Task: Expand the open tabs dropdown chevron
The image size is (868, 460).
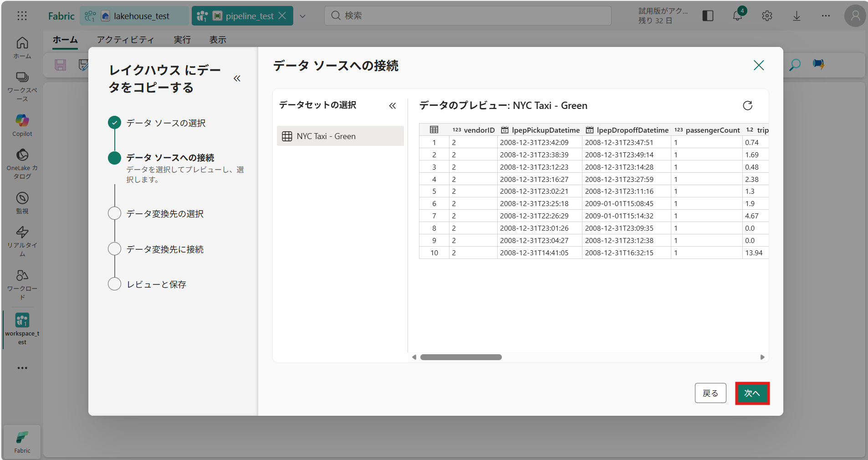Action: pos(302,16)
